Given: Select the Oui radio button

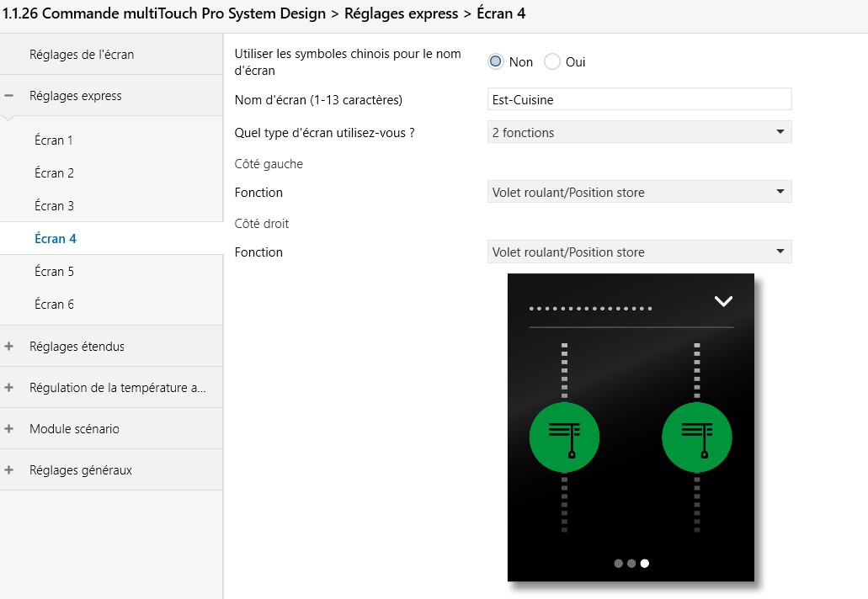Looking at the screenshot, I should pos(552,61).
